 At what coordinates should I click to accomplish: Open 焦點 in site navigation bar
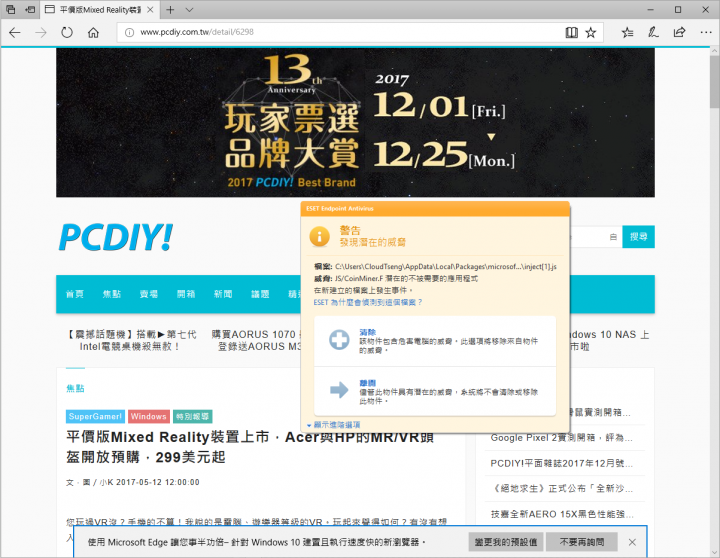pos(112,294)
